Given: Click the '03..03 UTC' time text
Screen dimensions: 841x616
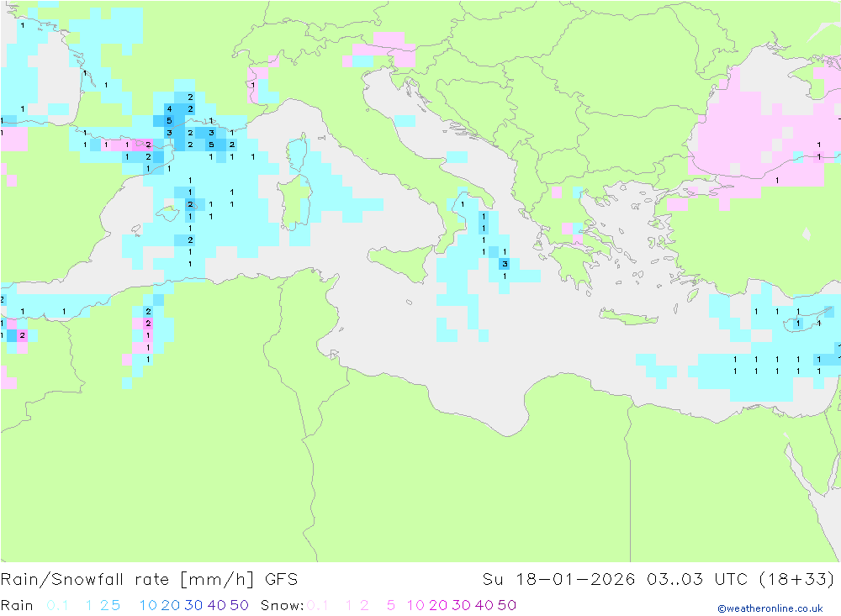Looking at the screenshot, I should coord(697,580).
